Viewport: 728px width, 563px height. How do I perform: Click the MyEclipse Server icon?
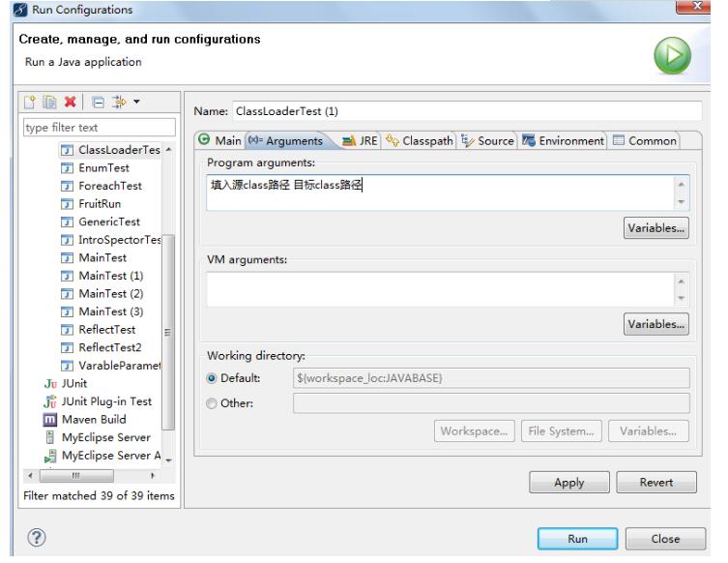(x=50, y=437)
